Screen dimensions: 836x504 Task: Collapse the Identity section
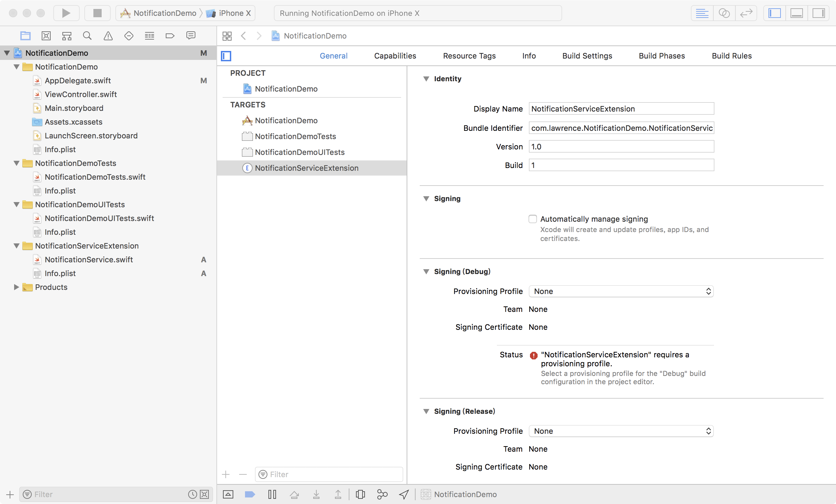pos(426,79)
